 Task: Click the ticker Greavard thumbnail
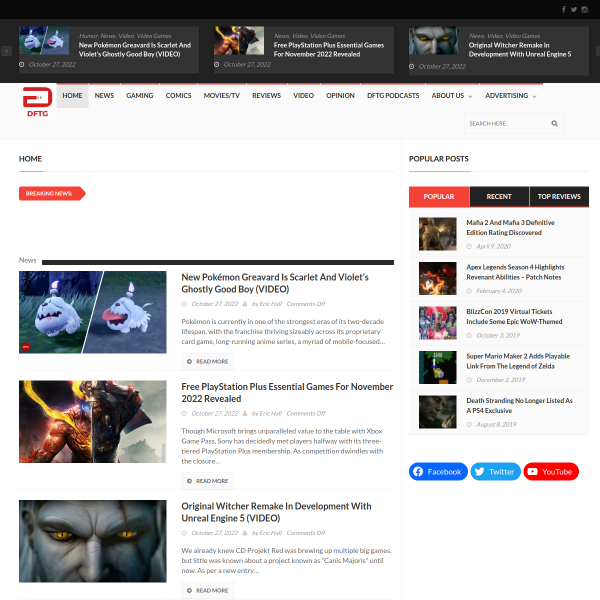click(44, 40)
